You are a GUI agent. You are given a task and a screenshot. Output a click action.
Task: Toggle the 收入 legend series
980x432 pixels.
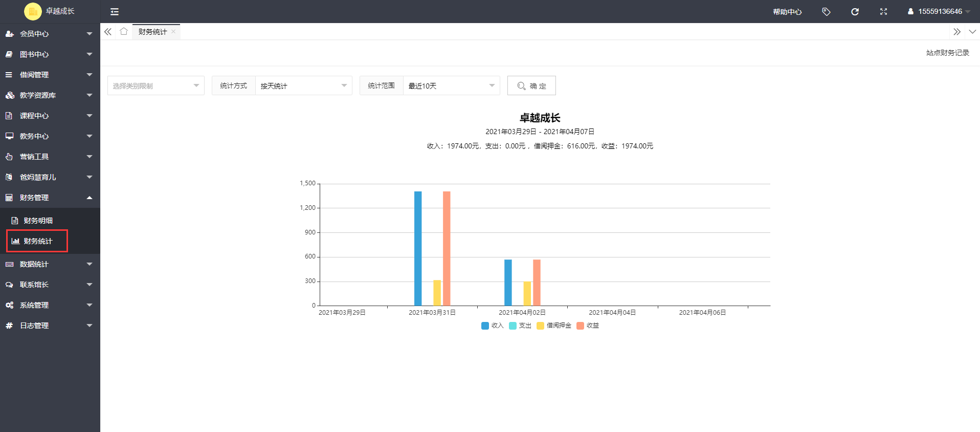(x=492, y=326)
